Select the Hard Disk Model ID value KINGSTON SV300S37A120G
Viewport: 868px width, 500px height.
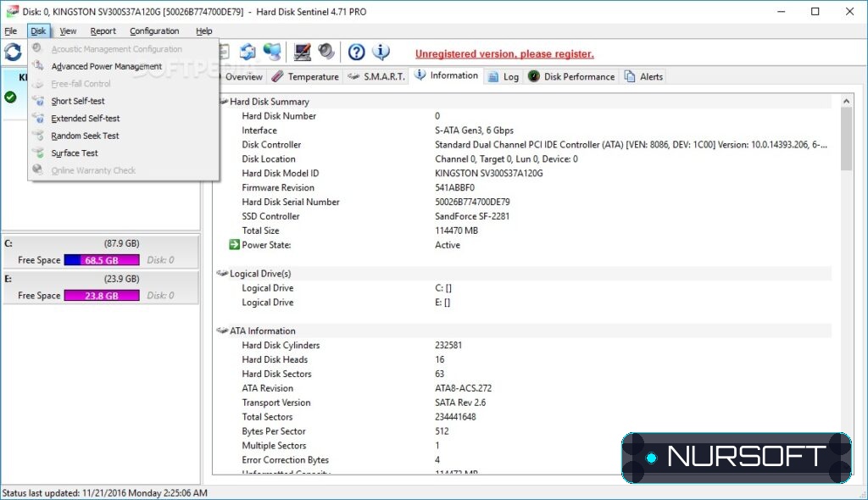point(489,174)
